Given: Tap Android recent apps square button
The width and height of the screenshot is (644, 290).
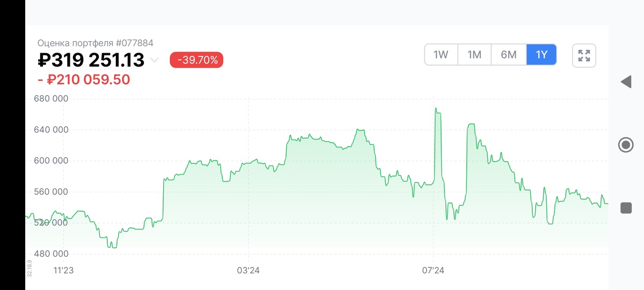Looking at the screenshot, I should (x=626, y=208).
